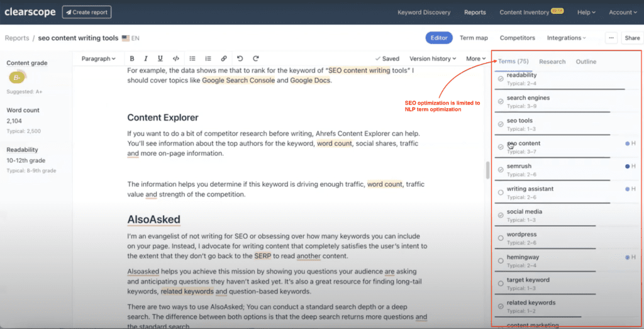Mark the target keyword term circle
Screen dimensions: 644x329
tap(500, 283)
